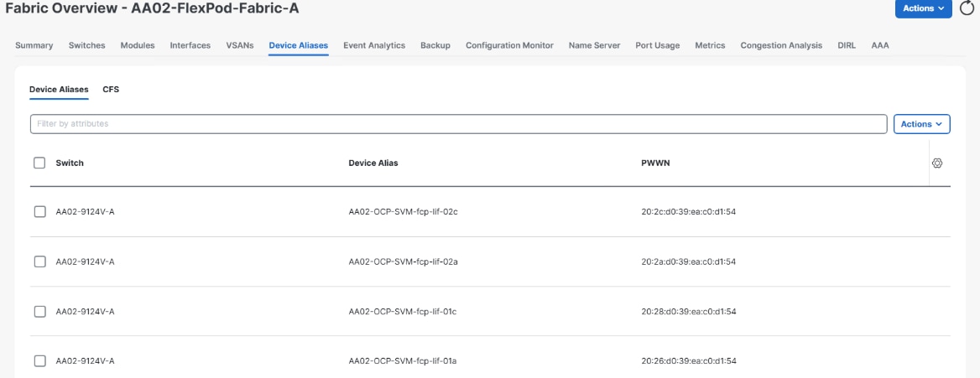The width and height of the screenshot is (980, 378).
Task: Switch to the Switches tab
Action: click(x=87, y=45)
